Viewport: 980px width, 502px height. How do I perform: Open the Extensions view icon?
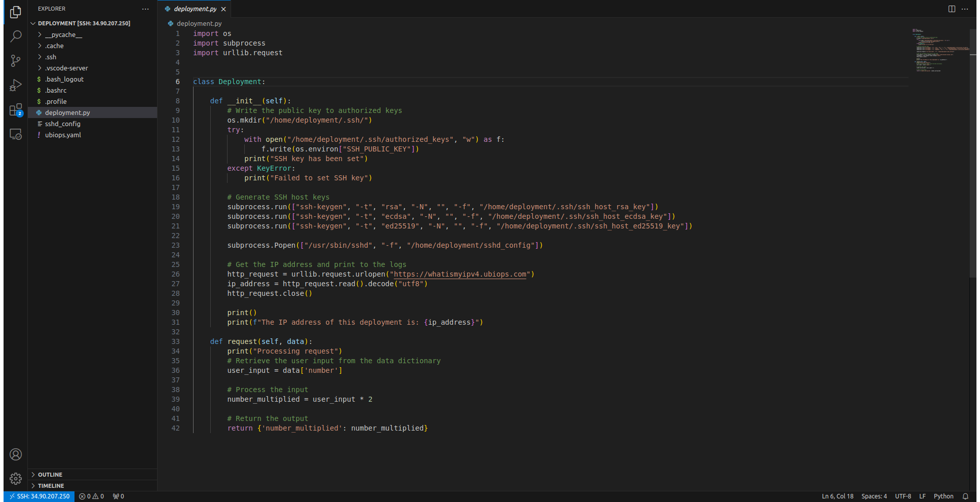[16, 110]
